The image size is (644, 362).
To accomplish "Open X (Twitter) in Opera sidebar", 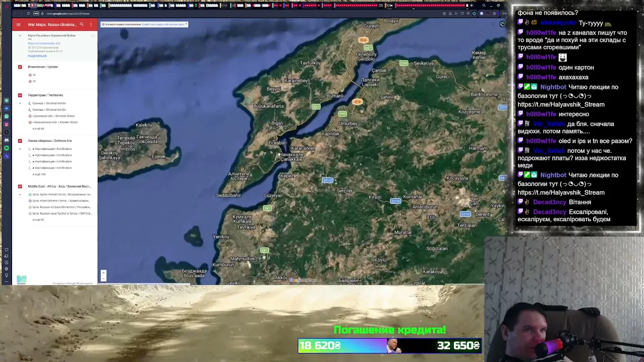I will (x=7, y=132).
